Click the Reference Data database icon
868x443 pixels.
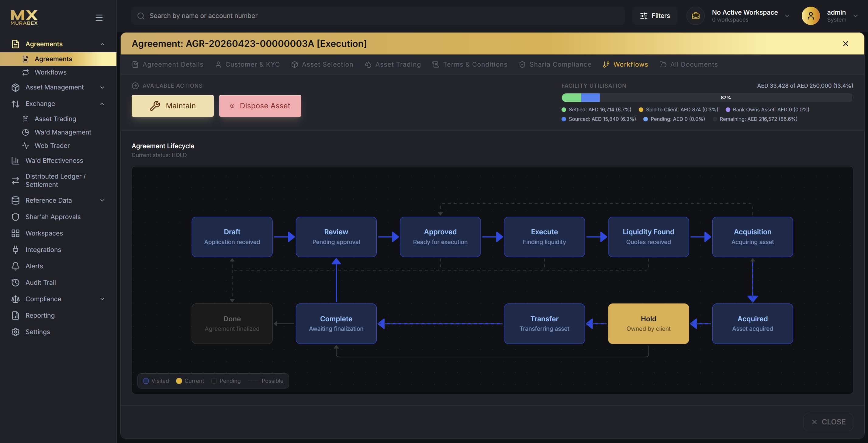(x=16, y=200)
